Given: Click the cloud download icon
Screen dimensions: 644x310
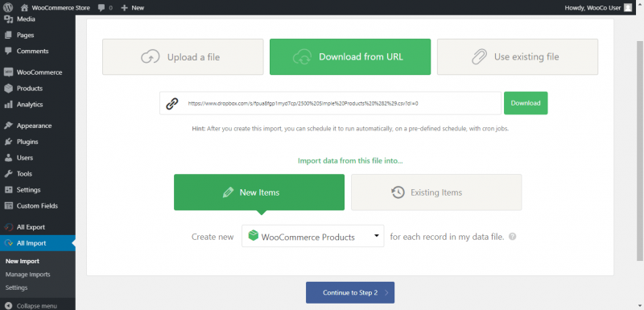Looking at the screenshot, I should click(x=303, y=56).
